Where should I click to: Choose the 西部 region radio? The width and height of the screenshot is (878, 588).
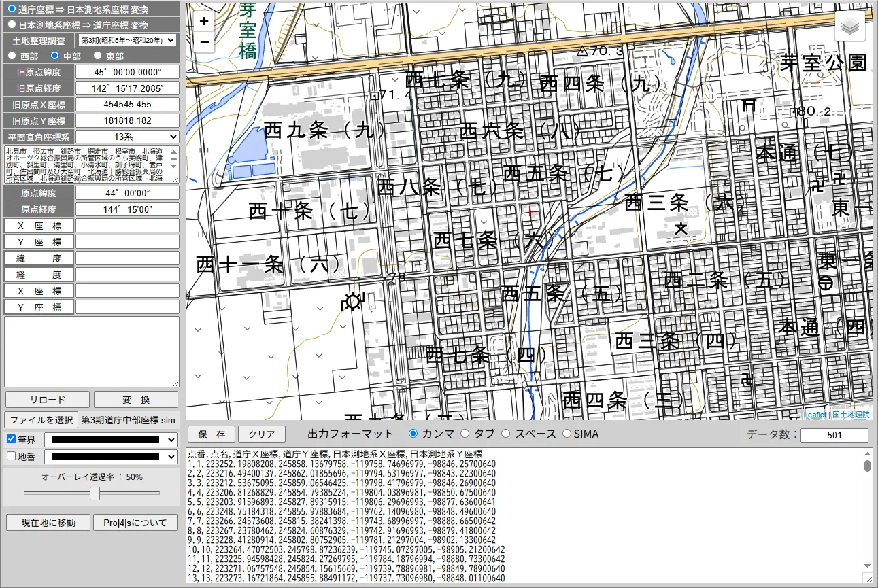[12, 56]
